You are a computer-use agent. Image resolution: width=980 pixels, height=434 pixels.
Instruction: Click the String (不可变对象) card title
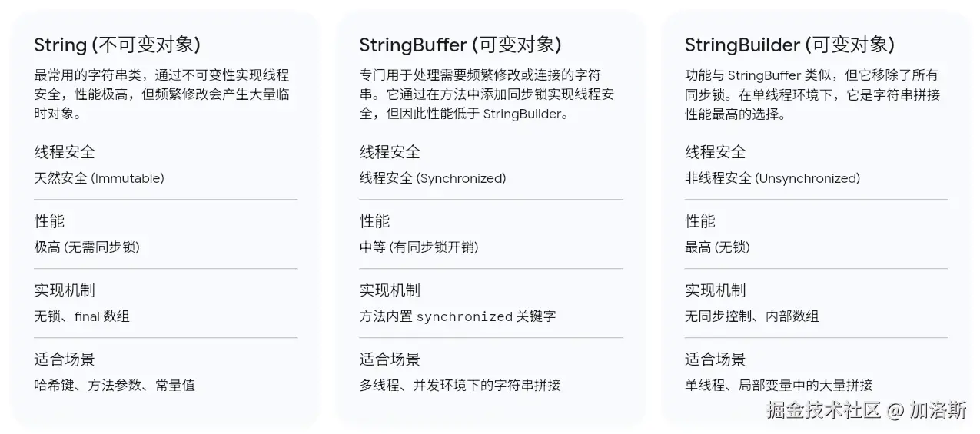point(117,45)
